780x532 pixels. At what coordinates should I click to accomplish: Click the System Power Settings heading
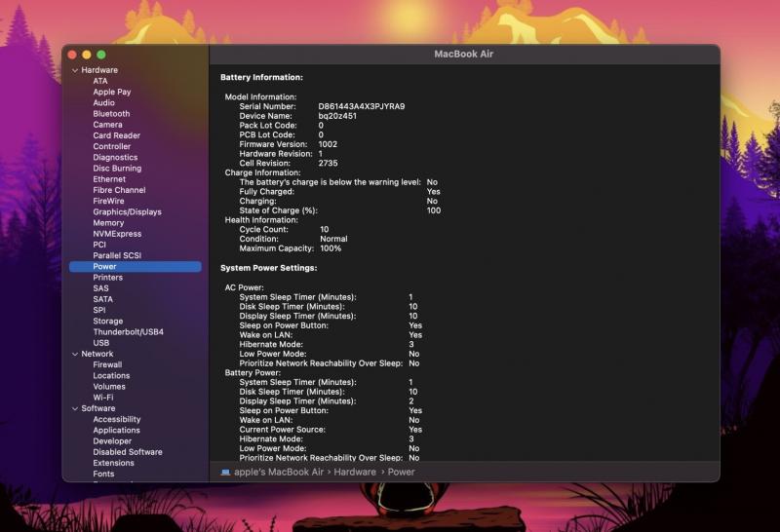coord(269,268)
